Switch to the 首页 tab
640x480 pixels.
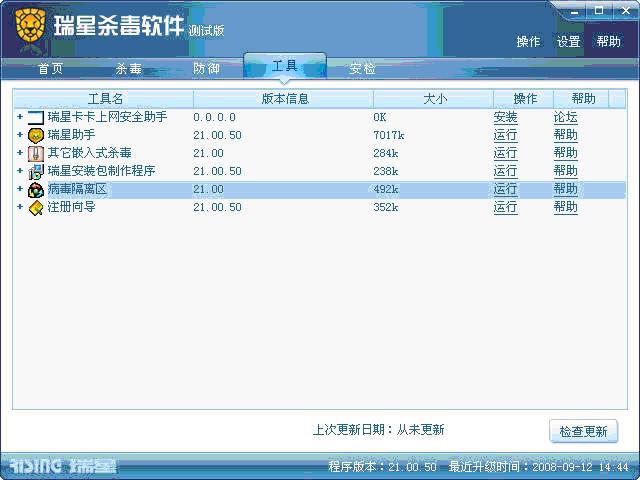pos(51,68)
